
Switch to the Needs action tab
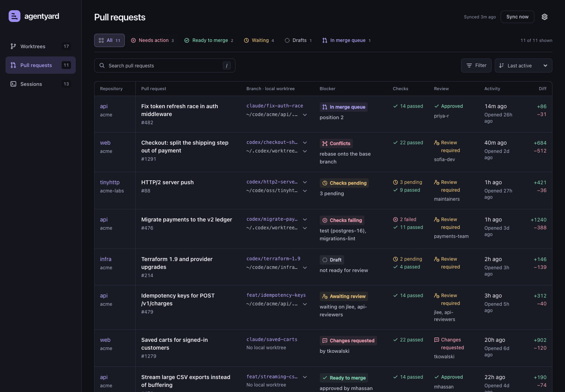pyautogui.click(x=152, y=40)
